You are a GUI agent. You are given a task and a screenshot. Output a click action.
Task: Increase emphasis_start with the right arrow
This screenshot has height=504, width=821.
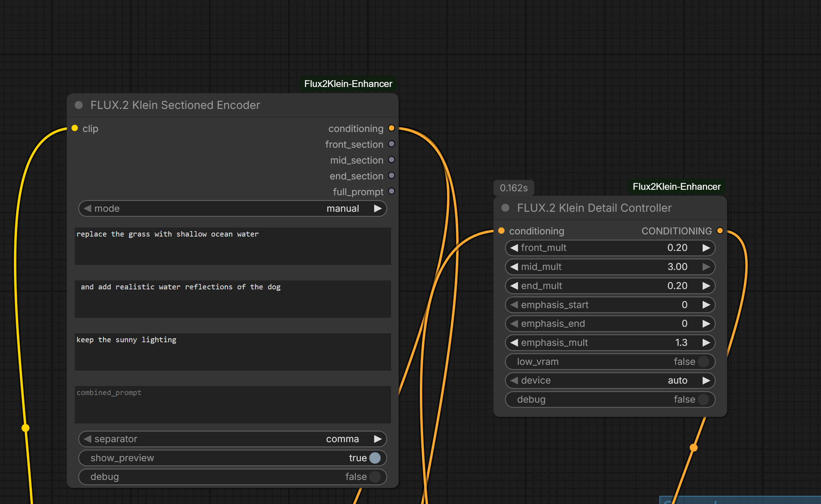(x=706, y=305)
